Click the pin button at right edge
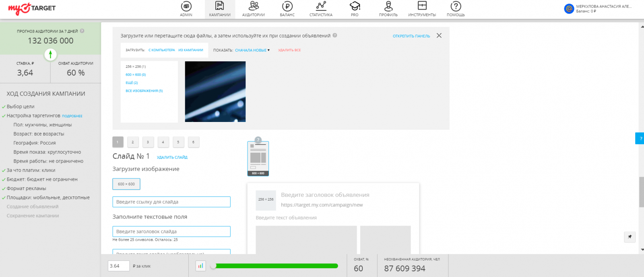 630,237
